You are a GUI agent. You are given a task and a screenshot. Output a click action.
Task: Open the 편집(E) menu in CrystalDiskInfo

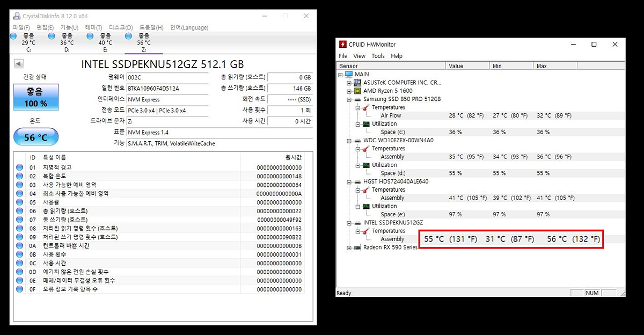tap(45, 27)
